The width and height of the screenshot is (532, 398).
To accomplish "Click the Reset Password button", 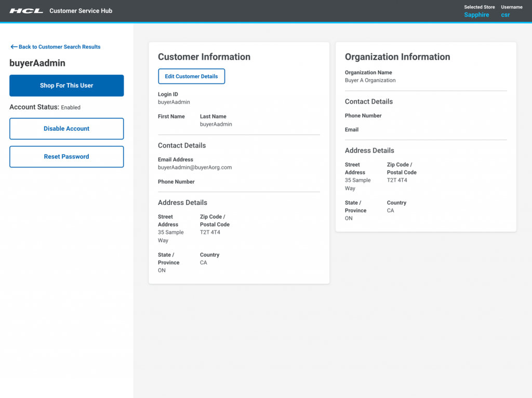I will click(66, 156).
